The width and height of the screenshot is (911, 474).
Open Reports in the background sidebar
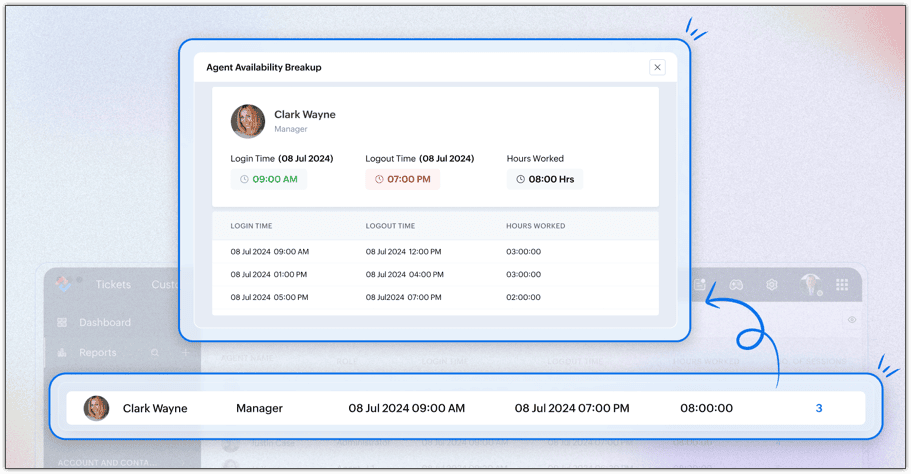click(x=98, y=353)
